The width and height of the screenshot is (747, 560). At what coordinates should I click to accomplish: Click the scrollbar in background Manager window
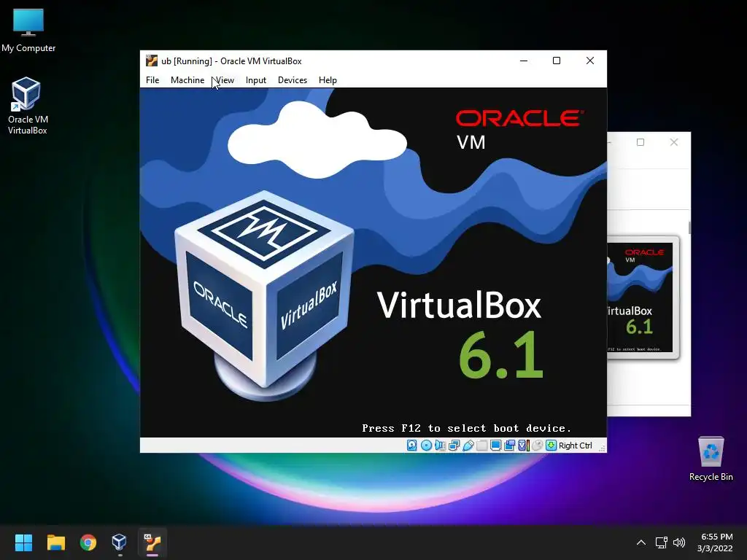click(689, 227)
